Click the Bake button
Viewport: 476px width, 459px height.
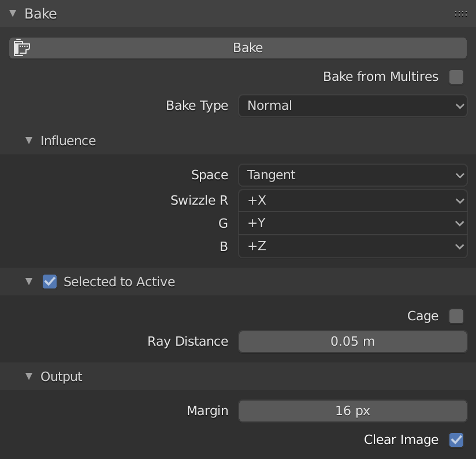pyautogui.click(x=238, y=48)
